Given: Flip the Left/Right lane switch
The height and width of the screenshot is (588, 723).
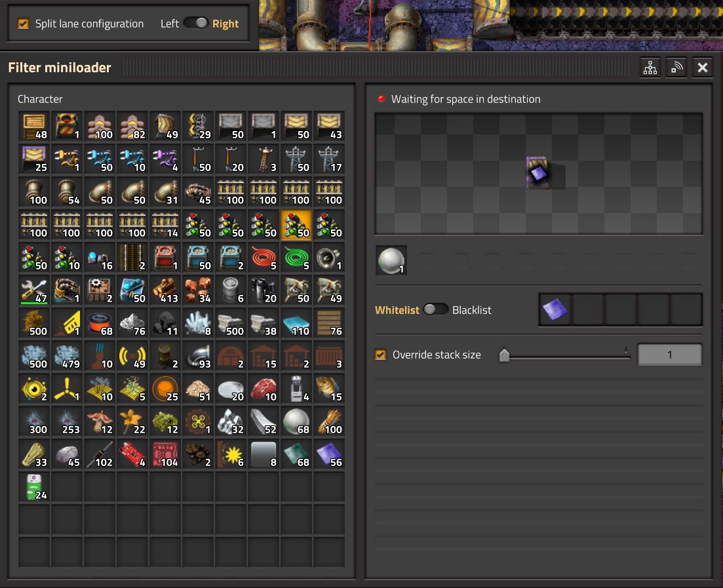Looking at the screenshot, I should coord(195,23).
